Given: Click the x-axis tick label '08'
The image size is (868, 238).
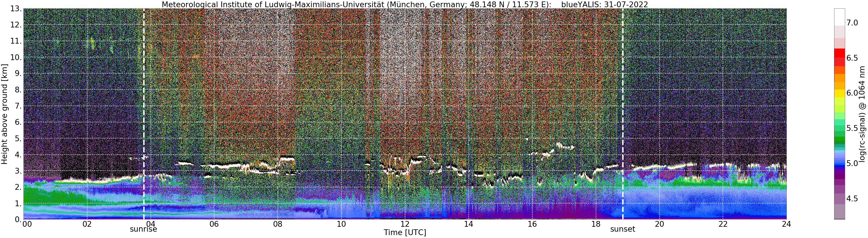Looking at the screenshot, I should coord(278,224).
